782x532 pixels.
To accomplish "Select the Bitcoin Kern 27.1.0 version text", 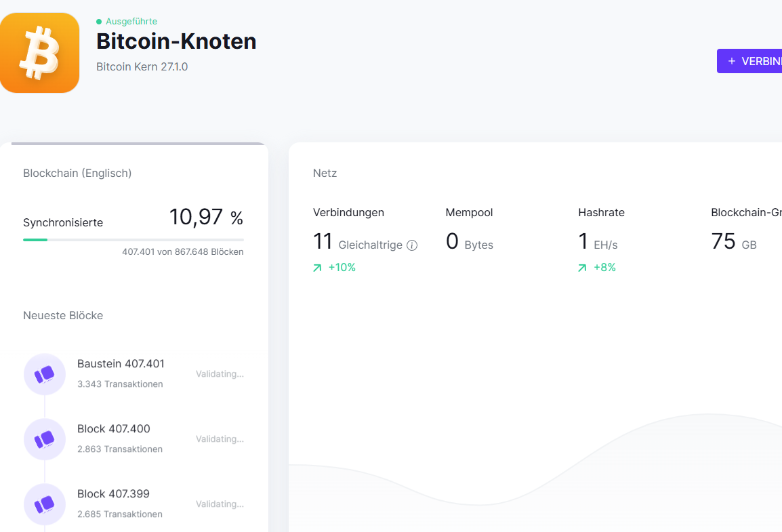I will tap(142, 66).
